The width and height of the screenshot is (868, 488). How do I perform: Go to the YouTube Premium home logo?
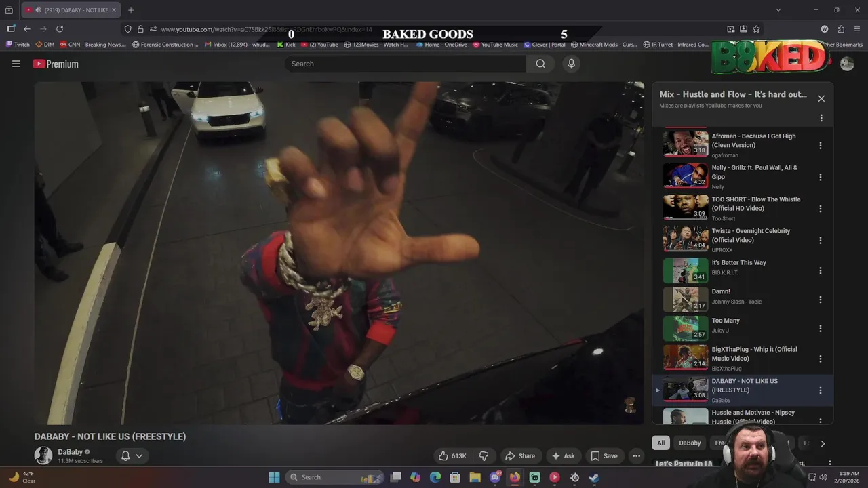click(56, 64)
